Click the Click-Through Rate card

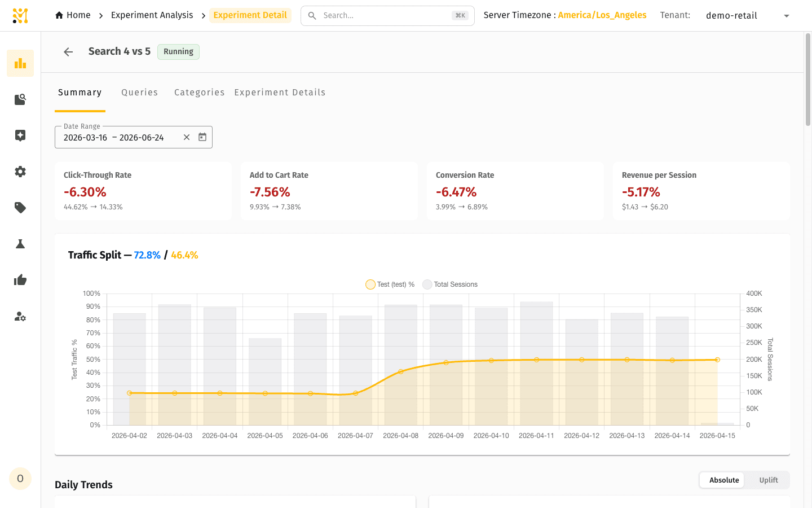click(x=143, y=191)
